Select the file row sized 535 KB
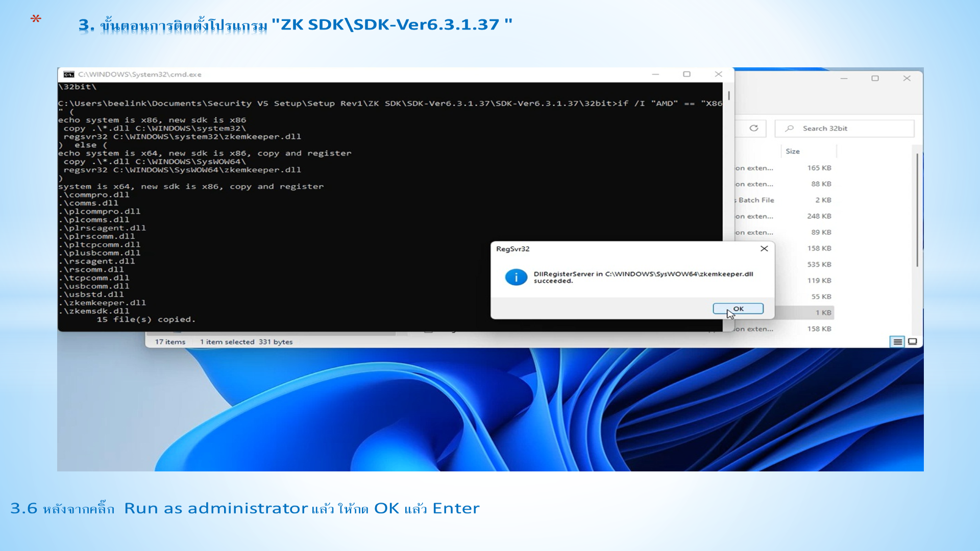The height and width of the screenshot is (551, 980). click(804, 264)
